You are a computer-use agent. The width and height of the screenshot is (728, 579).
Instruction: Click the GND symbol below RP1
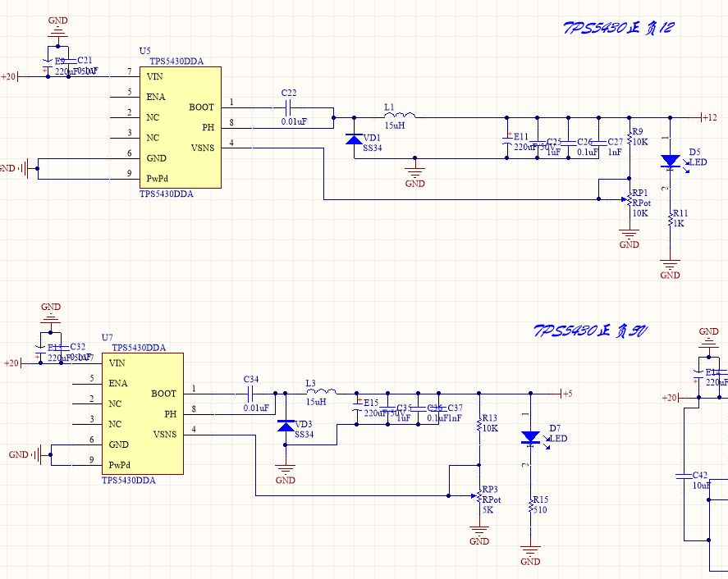(x=630, y=238)
